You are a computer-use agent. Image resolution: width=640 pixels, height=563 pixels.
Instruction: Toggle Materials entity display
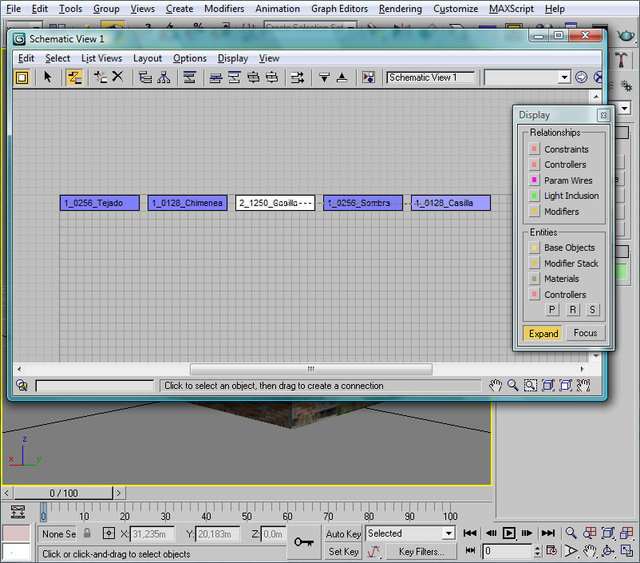click(x=535, y=279)
